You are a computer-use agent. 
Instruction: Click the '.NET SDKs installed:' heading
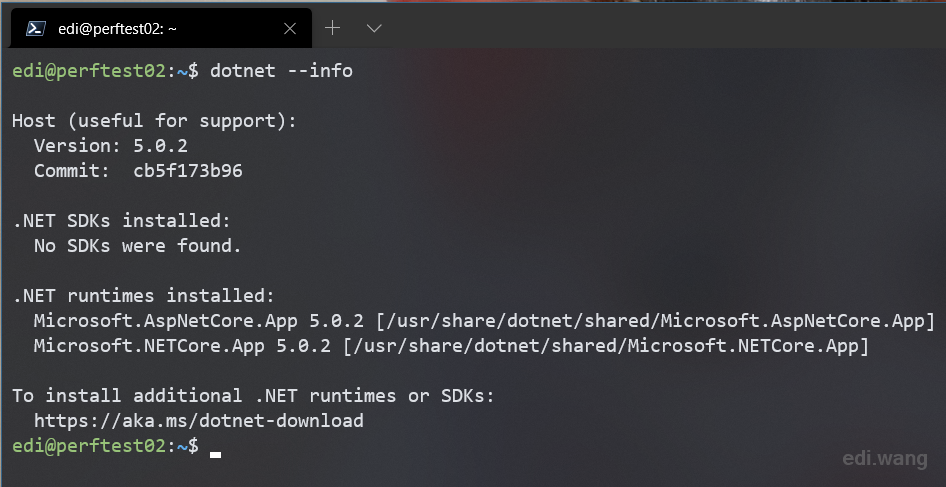click(121, 221)
